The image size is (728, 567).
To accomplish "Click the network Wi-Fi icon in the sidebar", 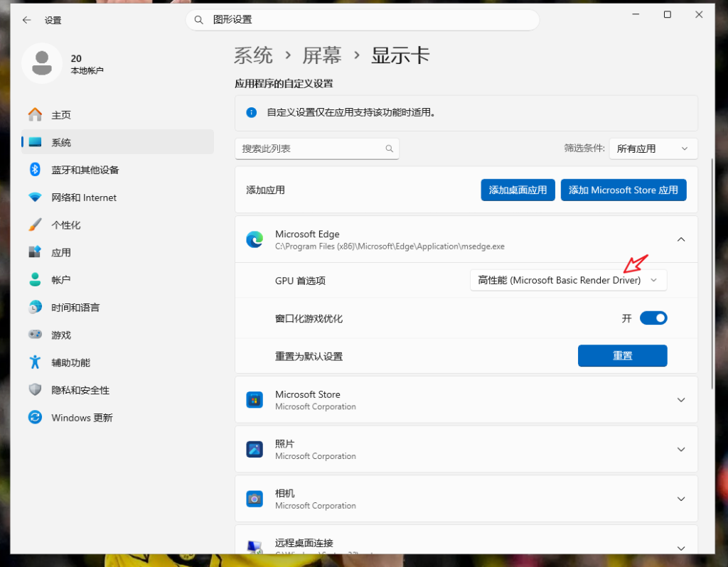I will coord(35,198).
